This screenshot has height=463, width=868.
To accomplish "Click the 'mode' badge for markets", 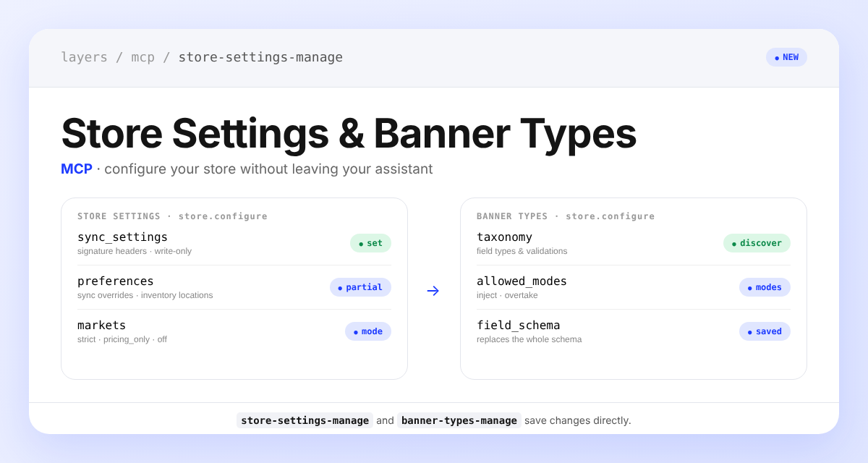I will (368, 331).
